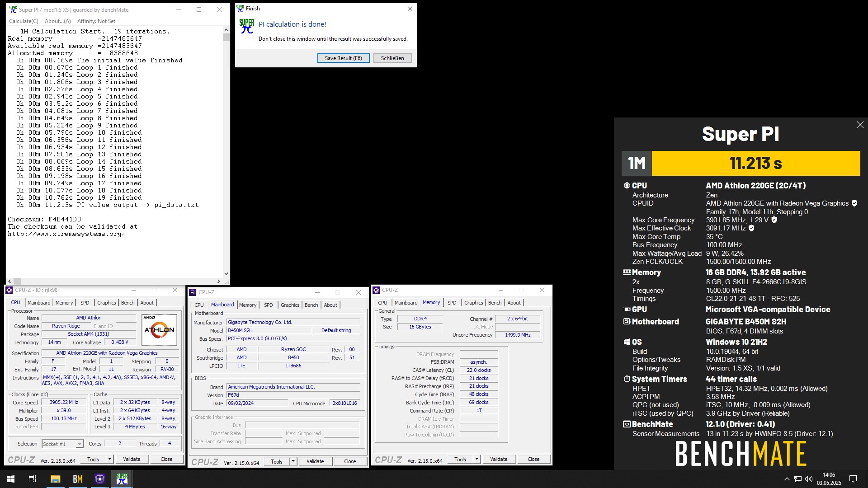
Task: Click the Super PI icon in the Finish dialog
Action: 247,26
